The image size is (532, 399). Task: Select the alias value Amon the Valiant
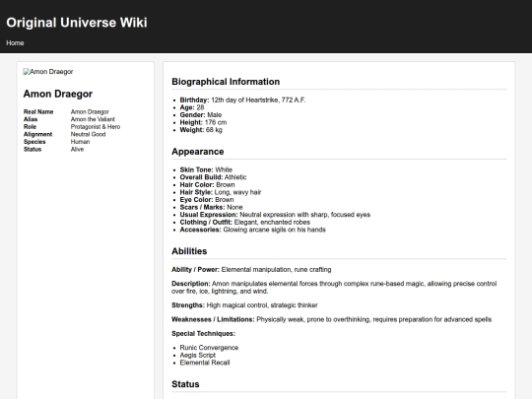(x=93, y=119)
